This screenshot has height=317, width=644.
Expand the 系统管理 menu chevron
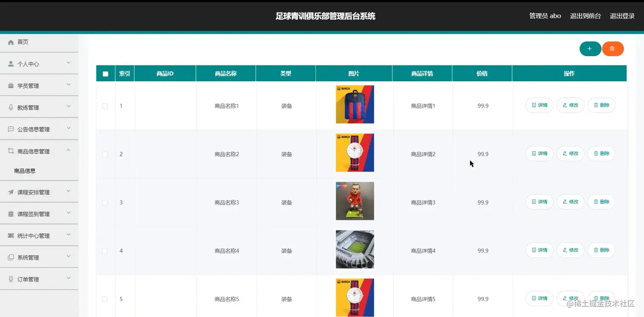tap(69, 256)
